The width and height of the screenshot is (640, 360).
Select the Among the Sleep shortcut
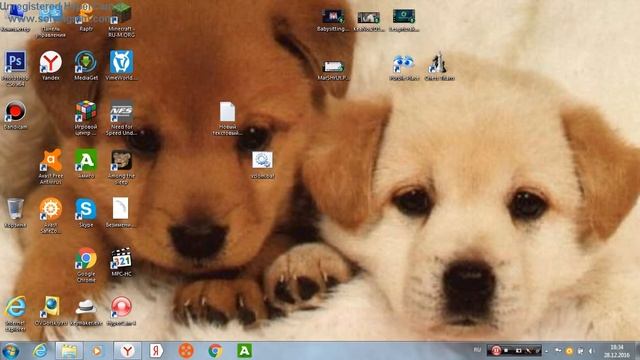coord(121,167)
